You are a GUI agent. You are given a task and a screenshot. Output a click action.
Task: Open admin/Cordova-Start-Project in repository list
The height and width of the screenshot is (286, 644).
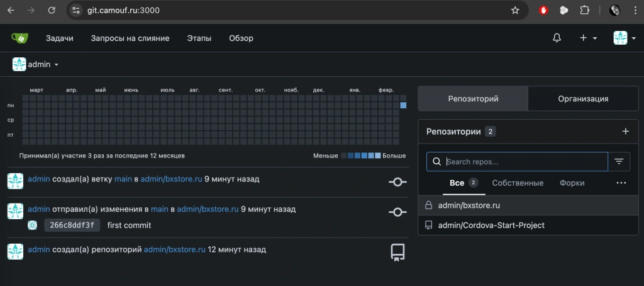[491, 225]
